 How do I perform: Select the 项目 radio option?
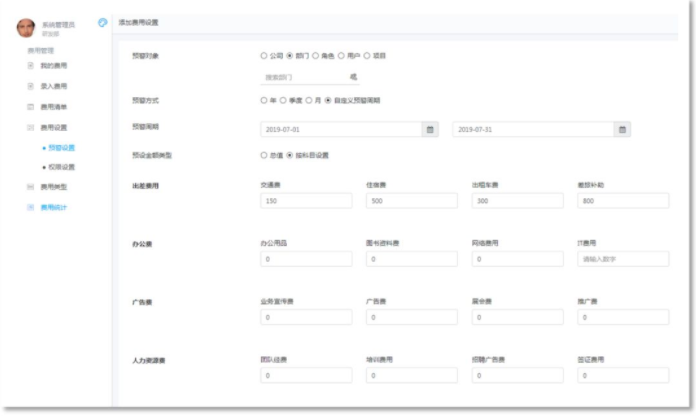pos(367,56)
